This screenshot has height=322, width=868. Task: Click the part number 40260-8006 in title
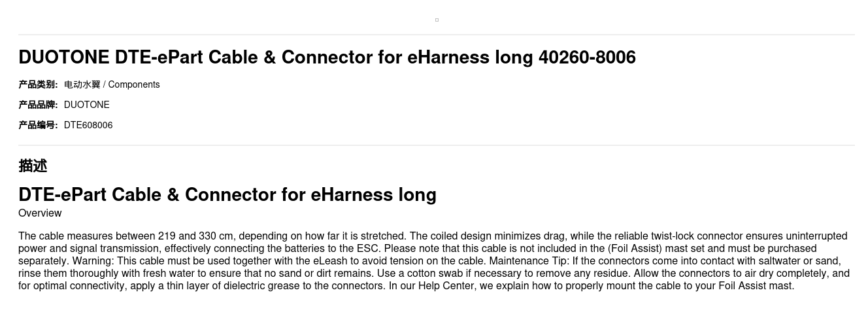(587, 58)
